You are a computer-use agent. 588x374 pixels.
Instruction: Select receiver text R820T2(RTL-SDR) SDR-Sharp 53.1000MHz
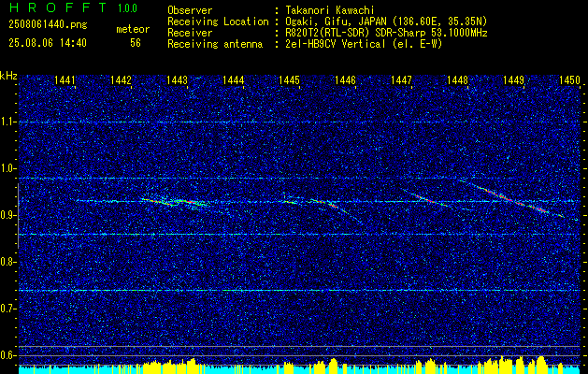pyautogui.click(x=386, y=33)
